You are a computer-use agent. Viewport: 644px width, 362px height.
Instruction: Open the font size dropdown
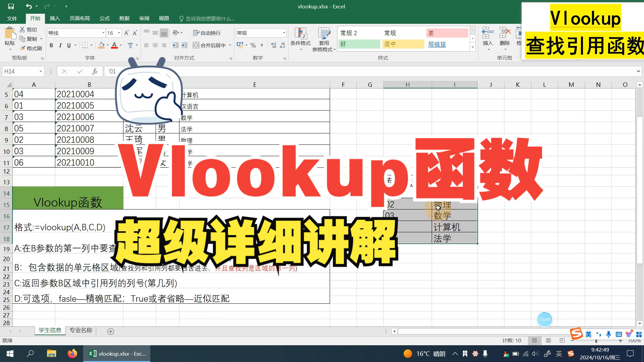[x=119, y=33]
